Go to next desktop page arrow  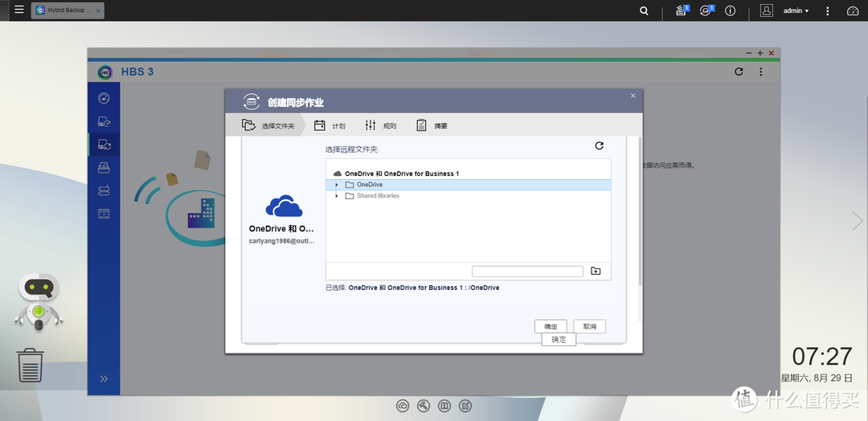857,221
